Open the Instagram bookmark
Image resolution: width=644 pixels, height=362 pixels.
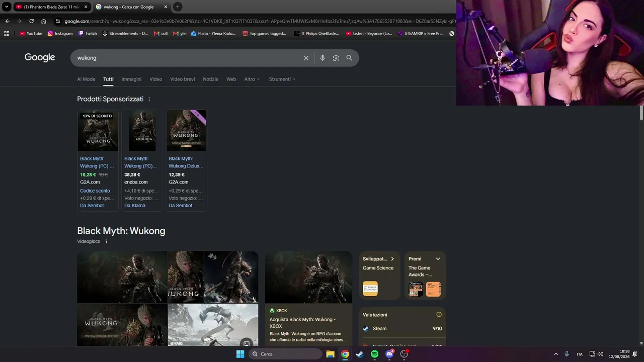[60, 34]
